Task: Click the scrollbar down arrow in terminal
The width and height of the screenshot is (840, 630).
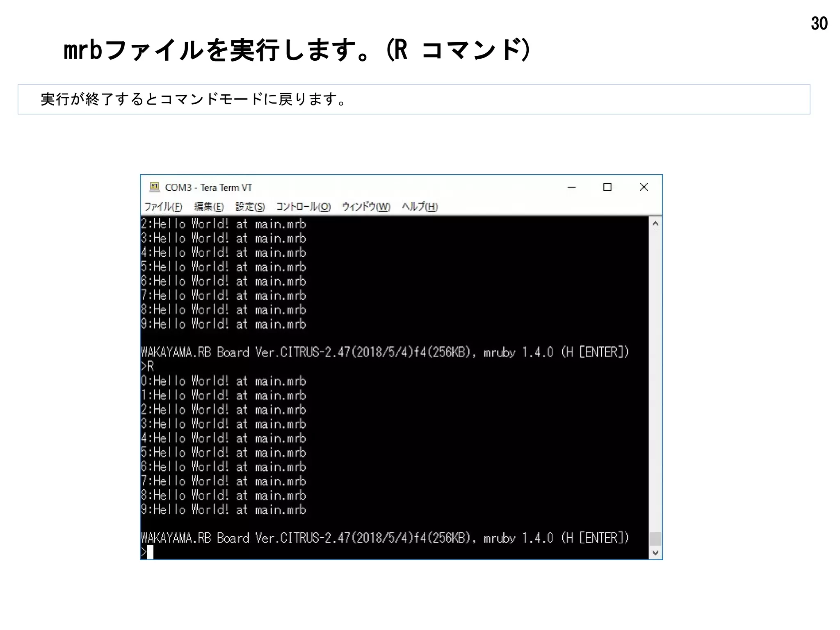Action: pyautogui.click(x=655, y=553)
